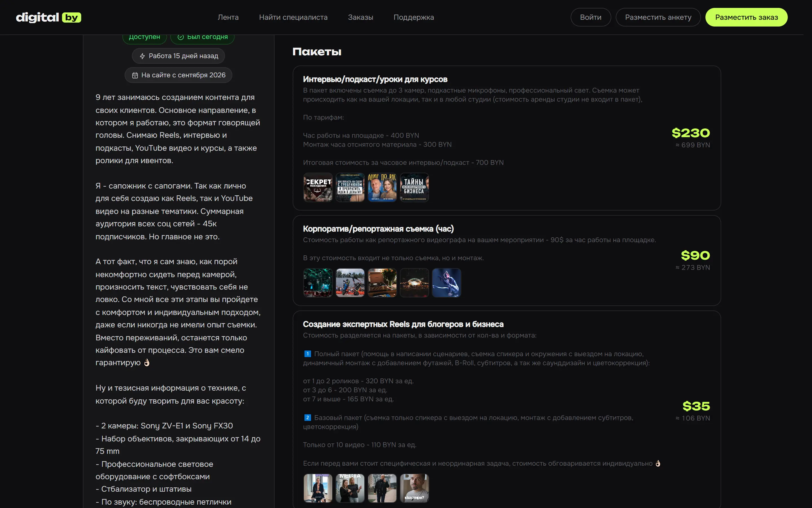Click the blue number 2 base package marker
Screen dimensions: 812x508
tap(307, 418)
